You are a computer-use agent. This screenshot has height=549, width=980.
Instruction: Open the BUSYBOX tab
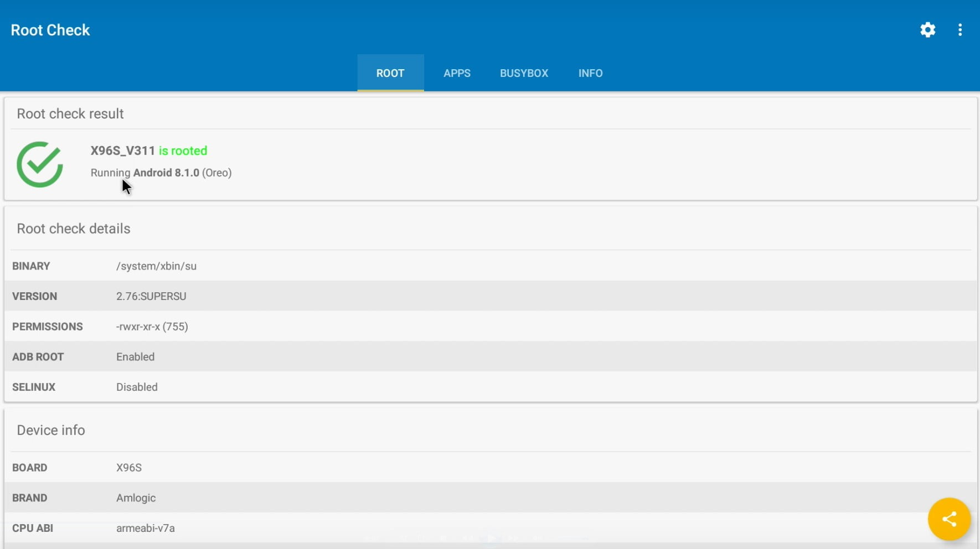(524, 73)
